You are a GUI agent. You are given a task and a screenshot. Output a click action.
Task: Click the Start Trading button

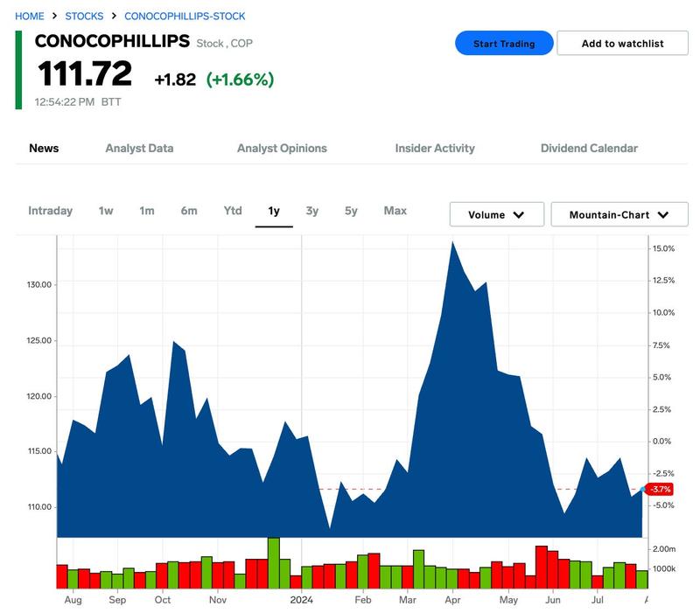504,42
